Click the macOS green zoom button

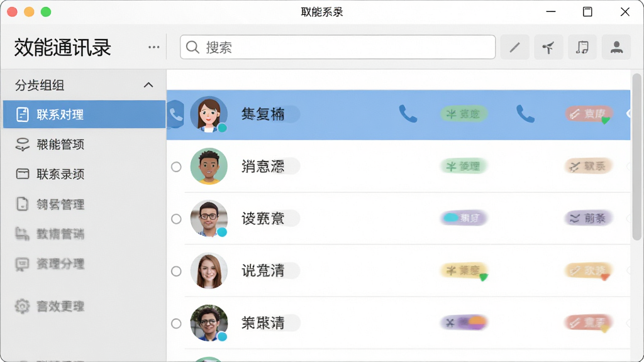click(46, 12)
